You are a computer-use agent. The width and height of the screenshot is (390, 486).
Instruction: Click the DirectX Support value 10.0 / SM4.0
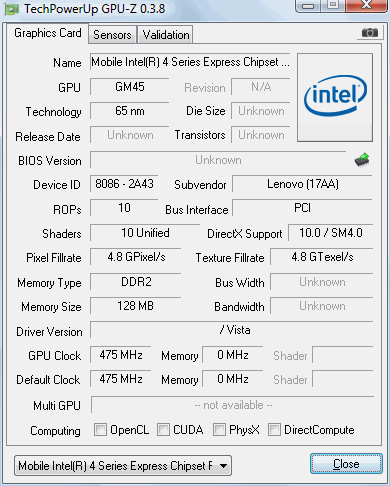coord(331,233)
